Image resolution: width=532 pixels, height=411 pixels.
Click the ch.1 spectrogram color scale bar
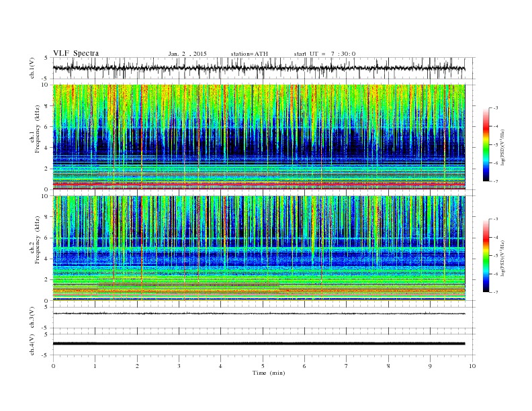tap(486, 144)
